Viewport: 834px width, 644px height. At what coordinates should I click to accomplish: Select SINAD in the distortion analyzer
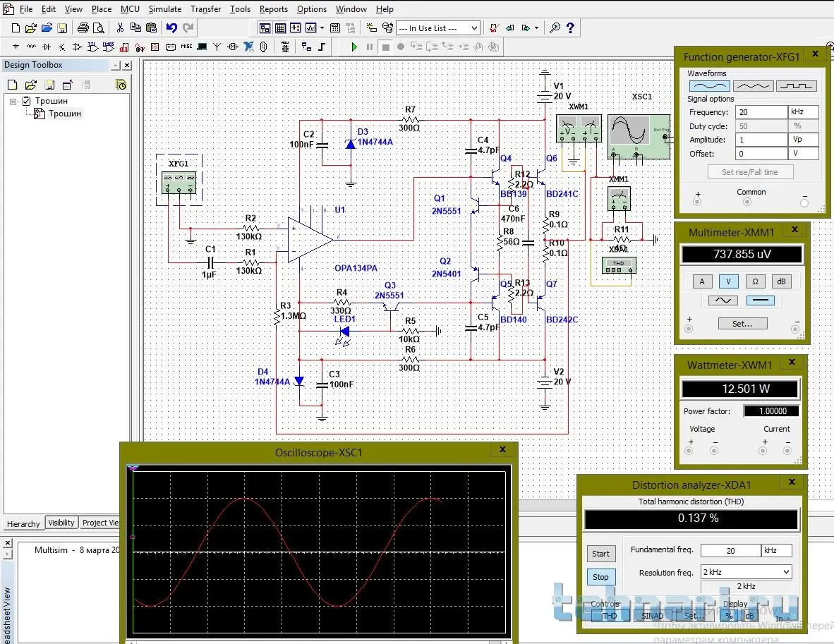652,615
